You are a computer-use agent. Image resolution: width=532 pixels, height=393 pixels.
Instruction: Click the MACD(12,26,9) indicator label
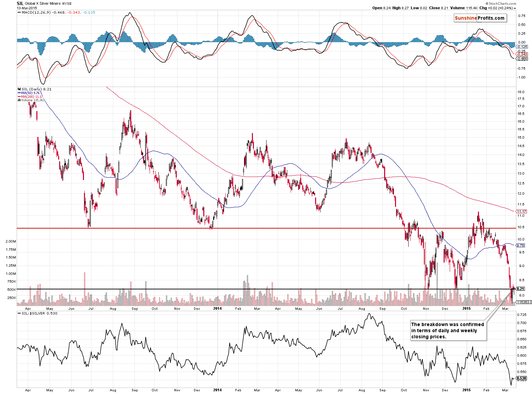pyautogui.click(x=36, y=12)
